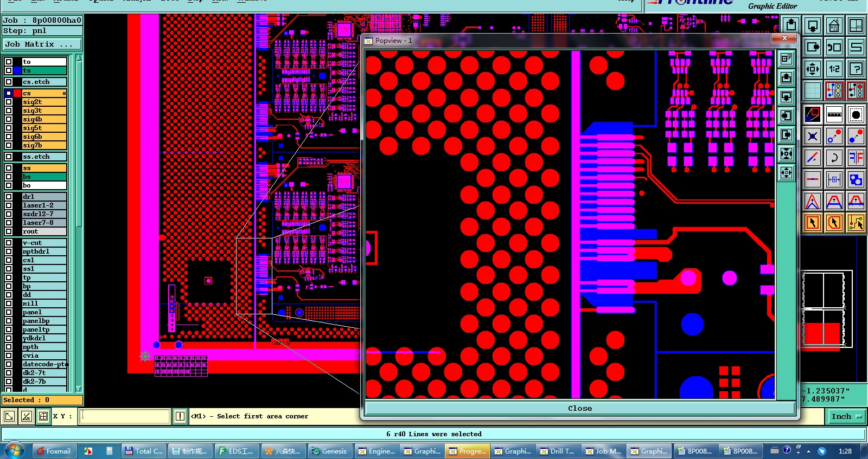
Task: Toggle checkbox for layer rout
Action: 9,231
